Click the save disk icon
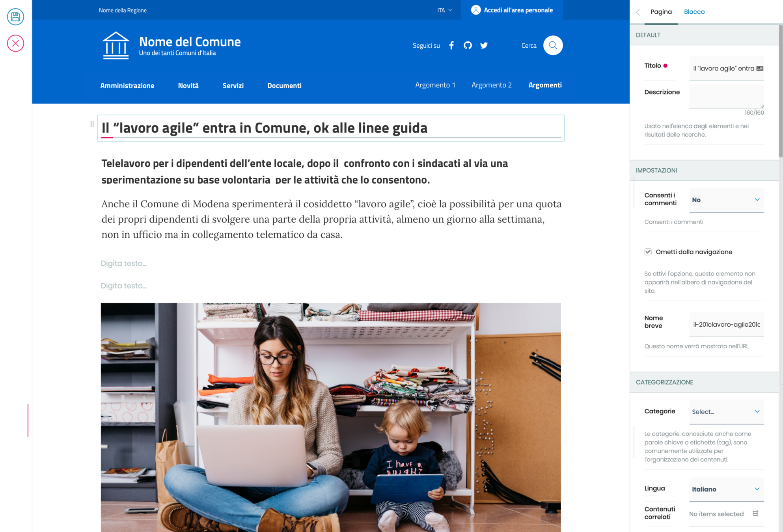Image resolution: width=783 pixels, height=532 pixels. (x=15, y=17)
